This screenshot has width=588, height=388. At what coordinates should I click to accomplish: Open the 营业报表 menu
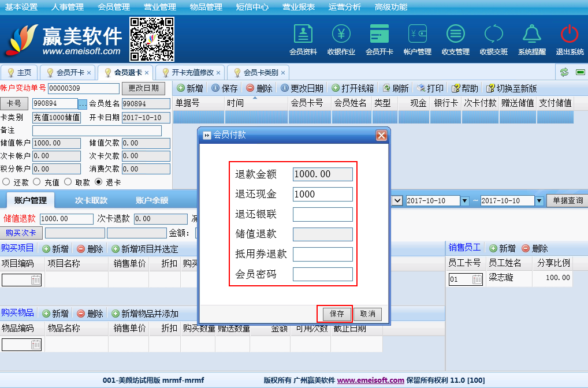299,7
